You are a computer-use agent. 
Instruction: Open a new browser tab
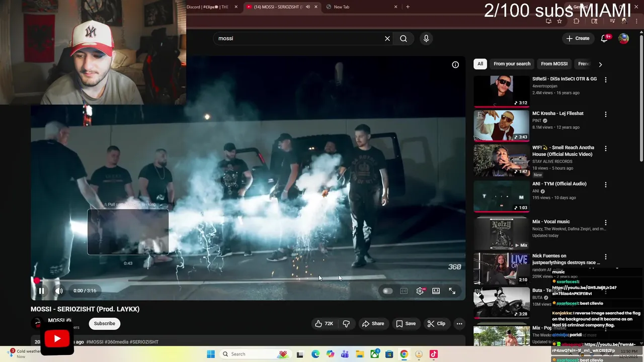point(408,7)
